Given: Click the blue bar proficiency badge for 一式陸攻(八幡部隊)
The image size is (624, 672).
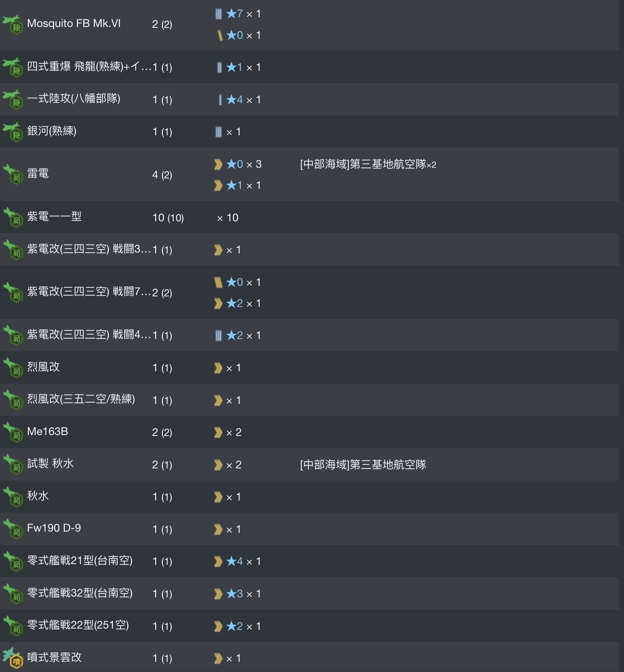Looking at the screenshot, I should (220, 100).
